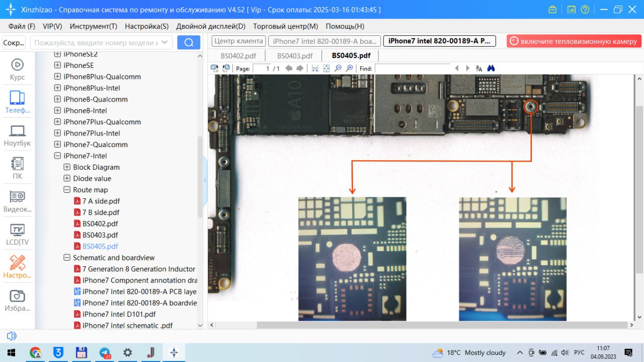Open the Настройки sidebar section
The image size is (644, 362).
(18, 267)
